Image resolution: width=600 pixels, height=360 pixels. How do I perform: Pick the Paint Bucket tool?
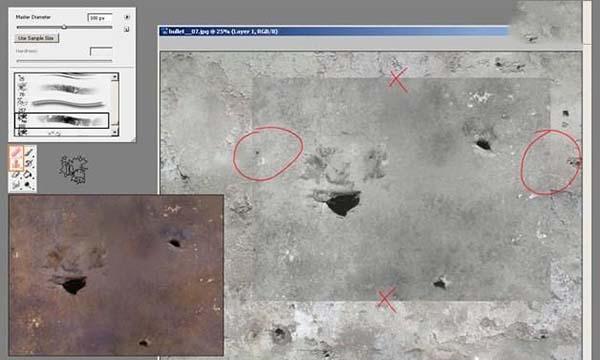coord(29,175)
